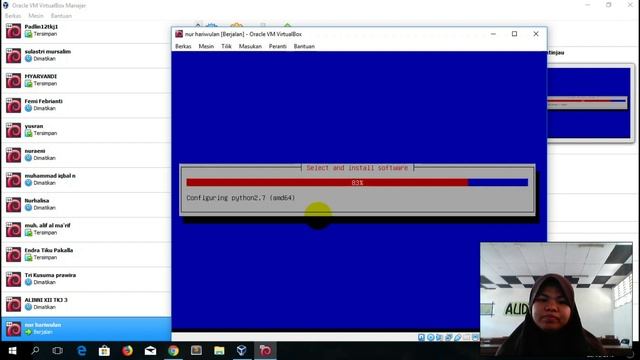Launch Microsoft Edge from taskbar
The width and height of the screenshot is (640, 360).
tap(81, 351)
